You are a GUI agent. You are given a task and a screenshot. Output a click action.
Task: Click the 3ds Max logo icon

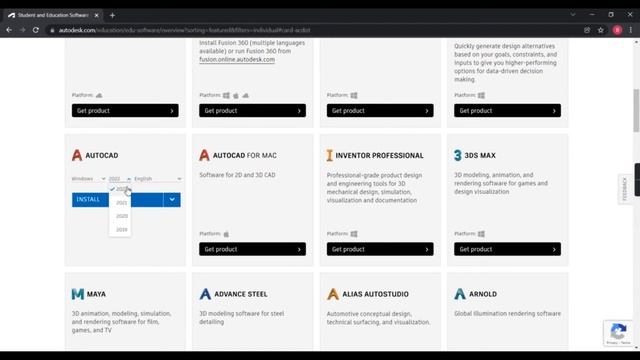458,156
